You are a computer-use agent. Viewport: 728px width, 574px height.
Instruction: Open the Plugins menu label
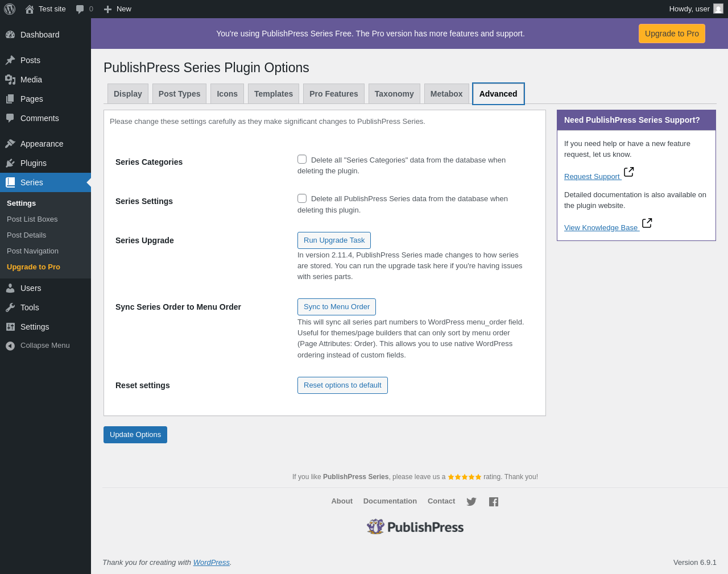point(34,163)
